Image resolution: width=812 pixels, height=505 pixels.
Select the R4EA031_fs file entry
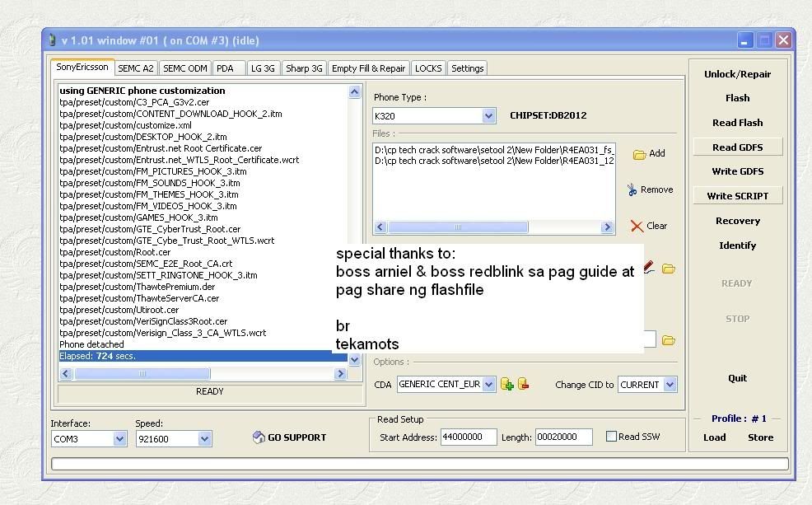point(494,150)
